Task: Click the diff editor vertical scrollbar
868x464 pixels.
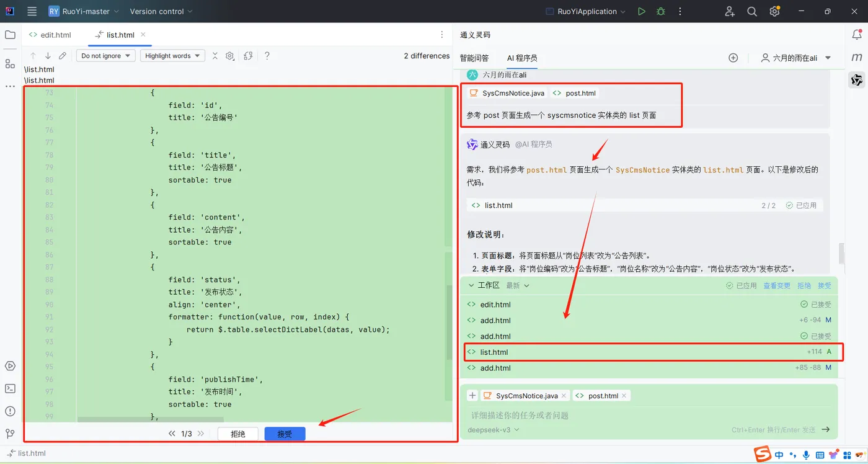Action: coord(449,323)
